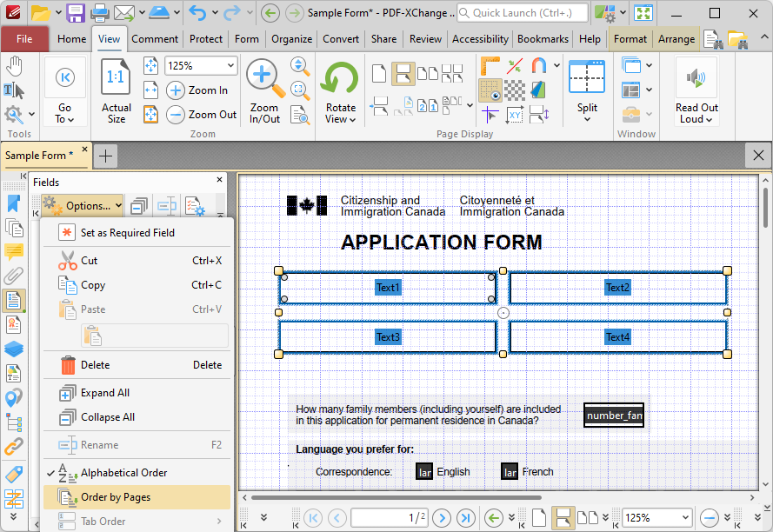Toggle two pages layout
Image resolution: width=773 pixels, height=532 pixels.
(428, 74)
